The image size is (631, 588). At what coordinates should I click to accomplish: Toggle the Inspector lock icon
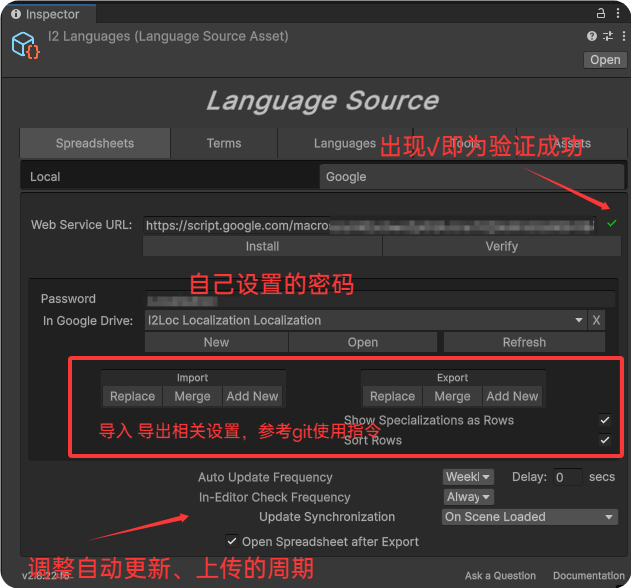point(600,13)
